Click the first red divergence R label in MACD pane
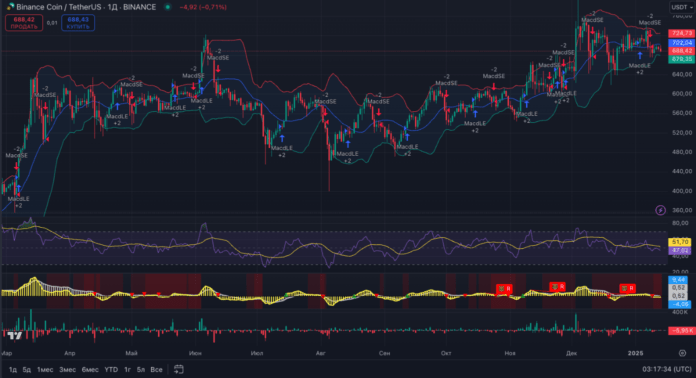 (504, 289)
